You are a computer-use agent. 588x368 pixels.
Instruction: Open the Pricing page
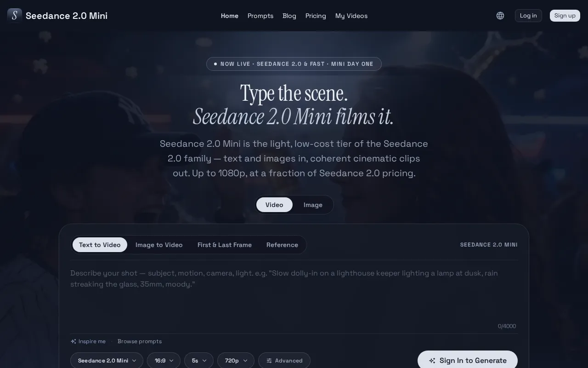pyautogui.click(x=316, y=16)
